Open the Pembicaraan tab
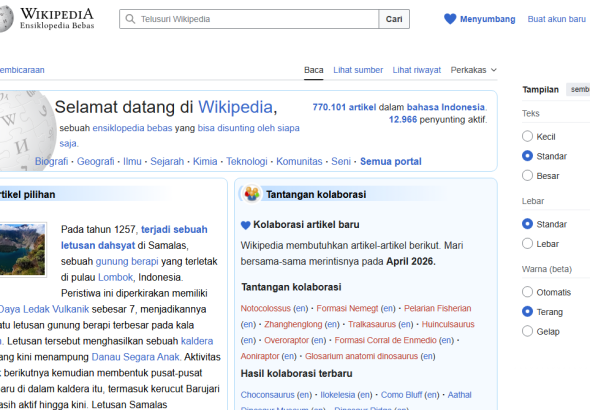 click(22, 70)
